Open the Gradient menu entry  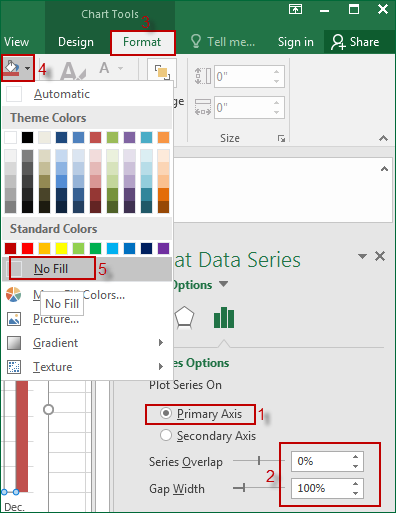(x=87, y=343)
